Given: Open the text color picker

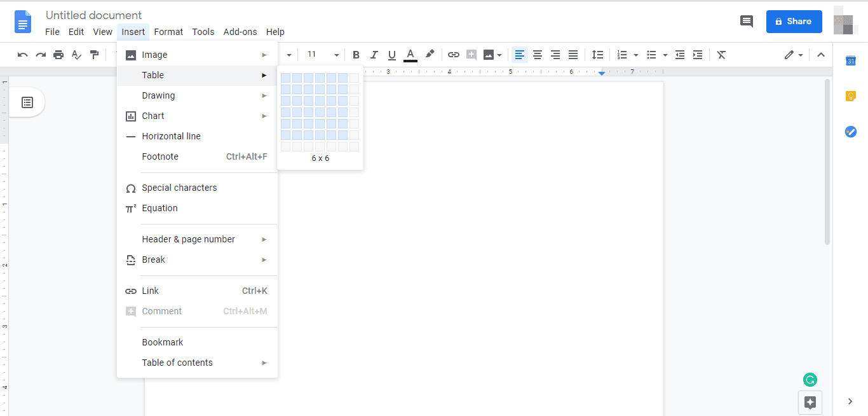Looking at the screenshot, I should coord(410,55).
